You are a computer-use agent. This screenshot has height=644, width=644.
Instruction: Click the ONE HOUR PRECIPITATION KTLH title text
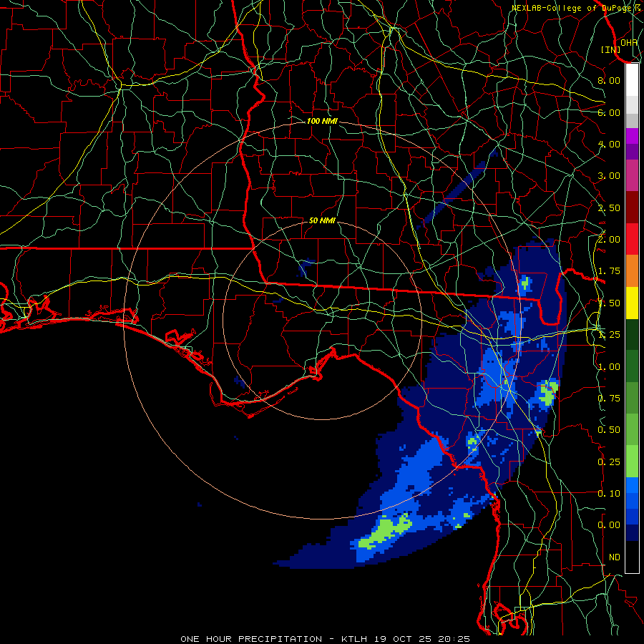click(325, 639)
